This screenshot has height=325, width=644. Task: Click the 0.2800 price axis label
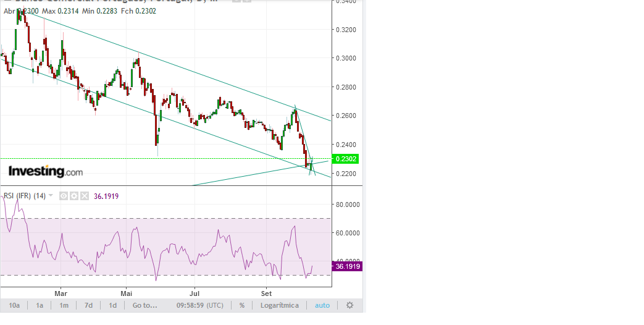pyautogui.click(x=346, y=88)
